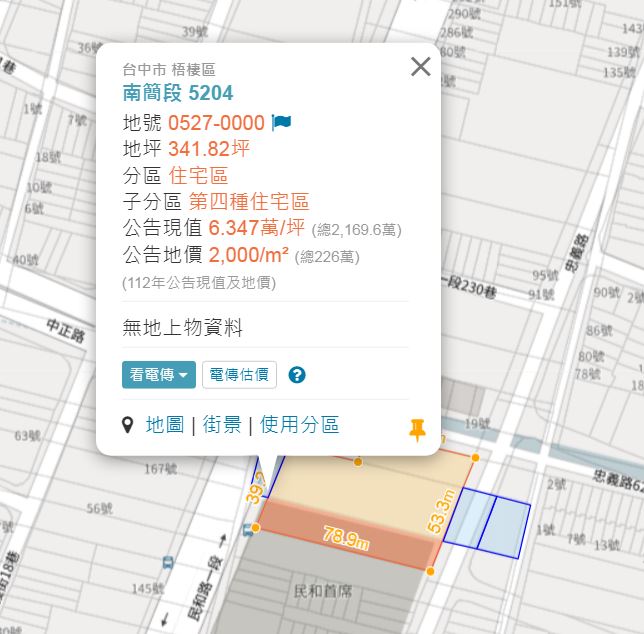
Task: Click the 電傳估價 button
Action: click(x=239, y=374)
